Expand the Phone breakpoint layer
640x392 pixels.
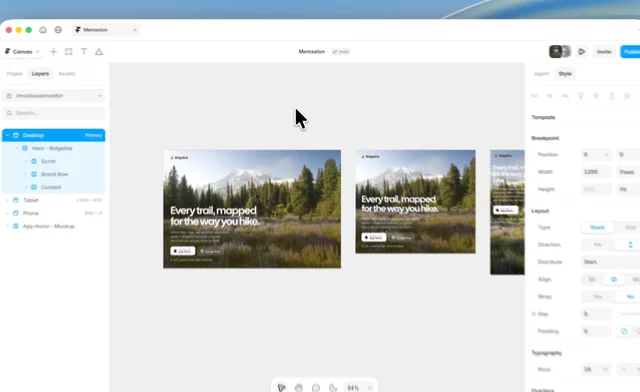click(x=7, y=213)
